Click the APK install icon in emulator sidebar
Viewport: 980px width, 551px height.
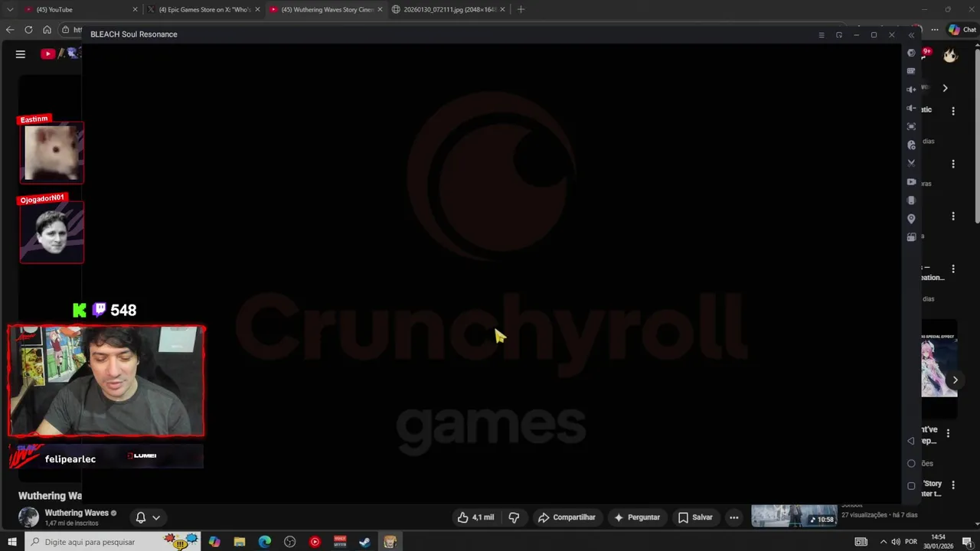tap(911, 145)
